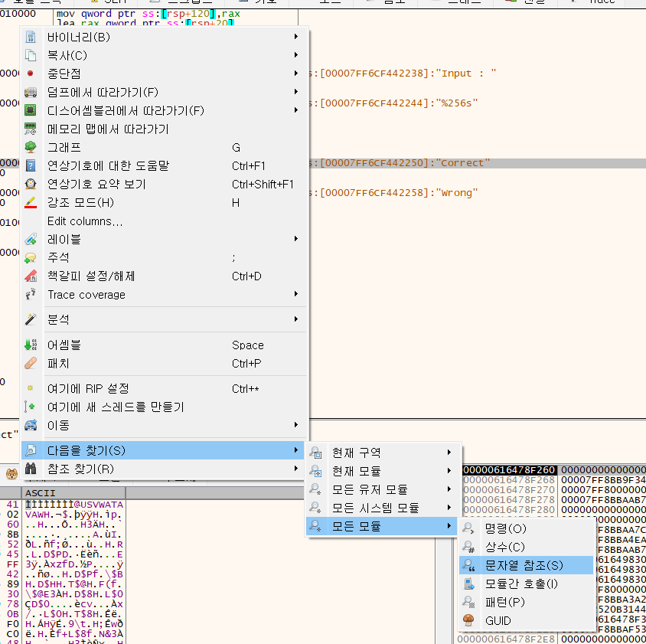
Task: Click the 메모리 맵에서 따라가기 icon
Action: 31,129
